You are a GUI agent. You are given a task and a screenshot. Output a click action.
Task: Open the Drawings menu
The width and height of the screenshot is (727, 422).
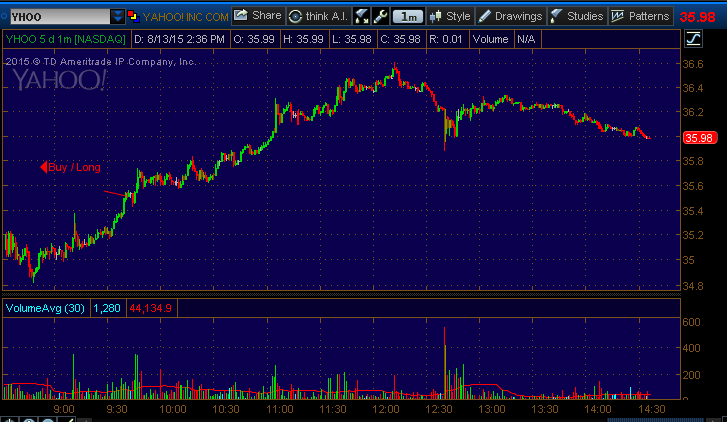pos(510,16)
